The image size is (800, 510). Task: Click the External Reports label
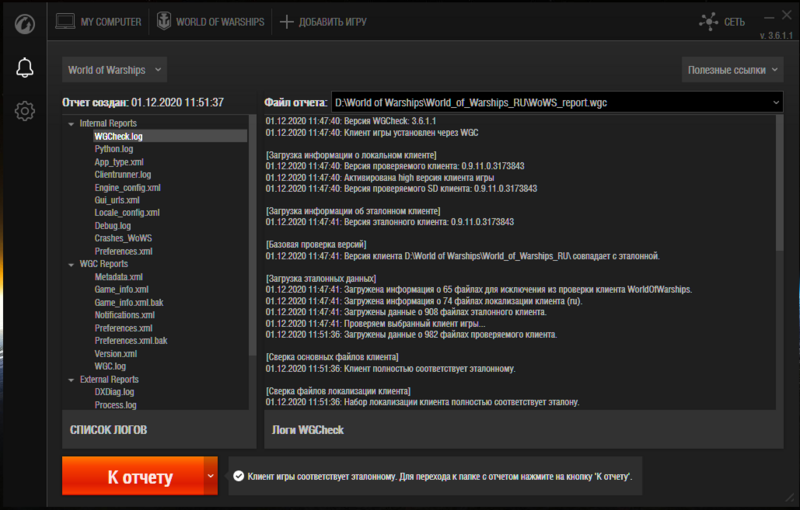click(x=109, y=379)
